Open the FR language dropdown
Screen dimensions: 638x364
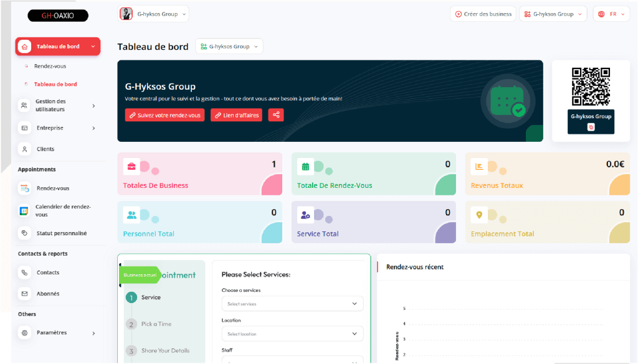[x=612, y=14]
